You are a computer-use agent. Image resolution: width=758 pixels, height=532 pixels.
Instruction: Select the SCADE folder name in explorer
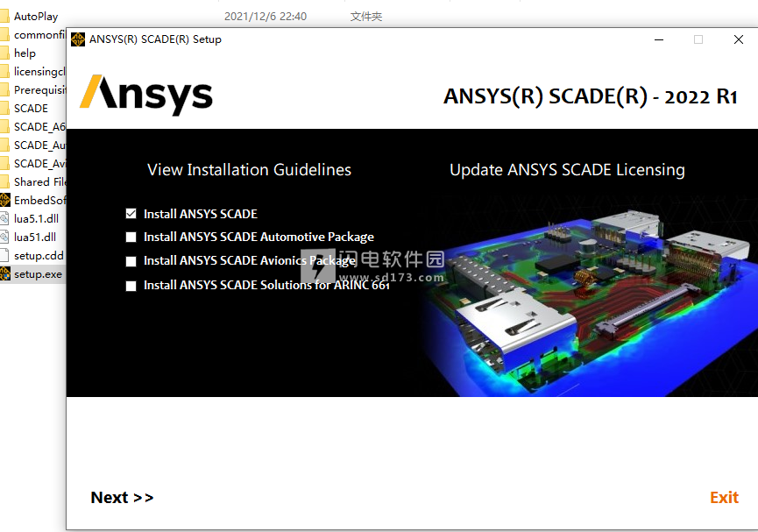[x=31, y=109]
